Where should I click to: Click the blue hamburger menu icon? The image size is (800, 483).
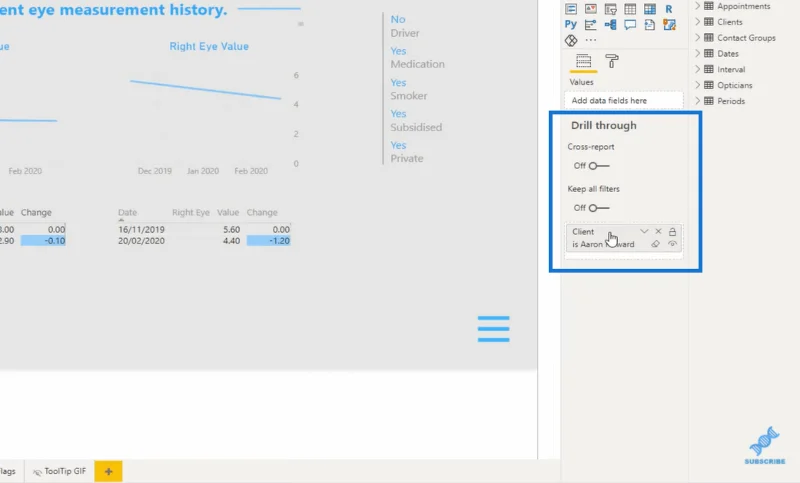pyautogui.click(x=493, y=329)
